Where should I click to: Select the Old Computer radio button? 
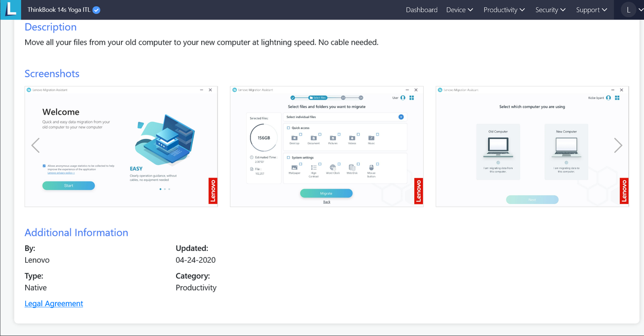point(498,162)
